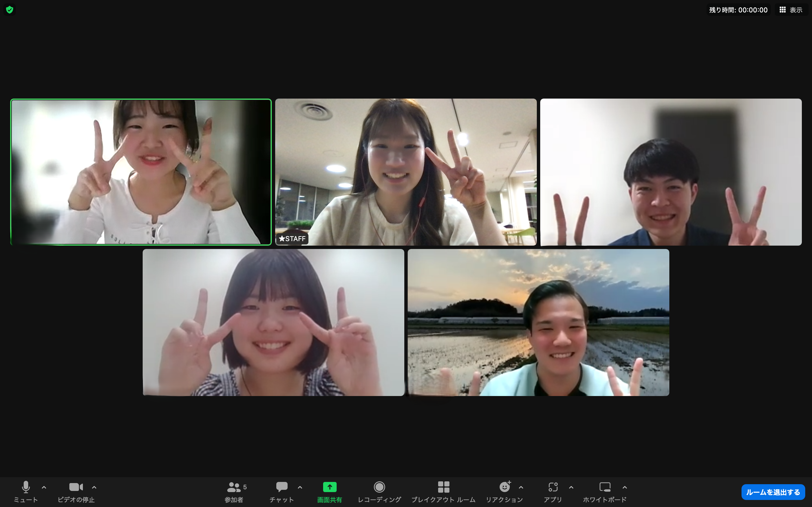Check the 残り時間 remaining time display
Image resolution: width=812 pixels, height=507 pixels.
(738, 9)
